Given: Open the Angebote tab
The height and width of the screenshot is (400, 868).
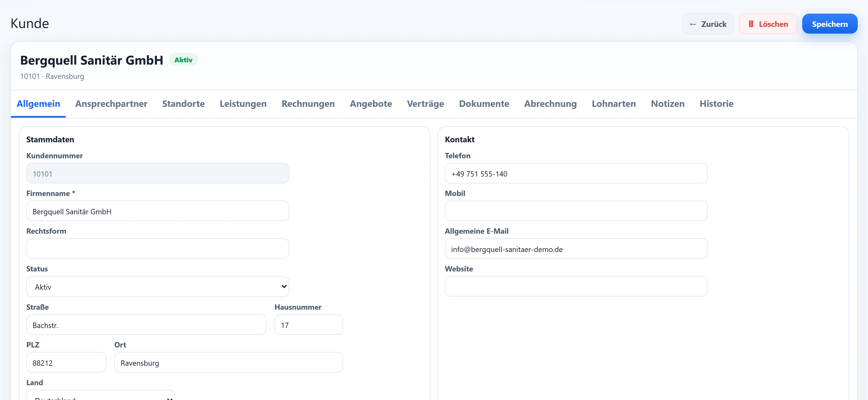Looking at the screenshot, I should (x=371, y=104).
